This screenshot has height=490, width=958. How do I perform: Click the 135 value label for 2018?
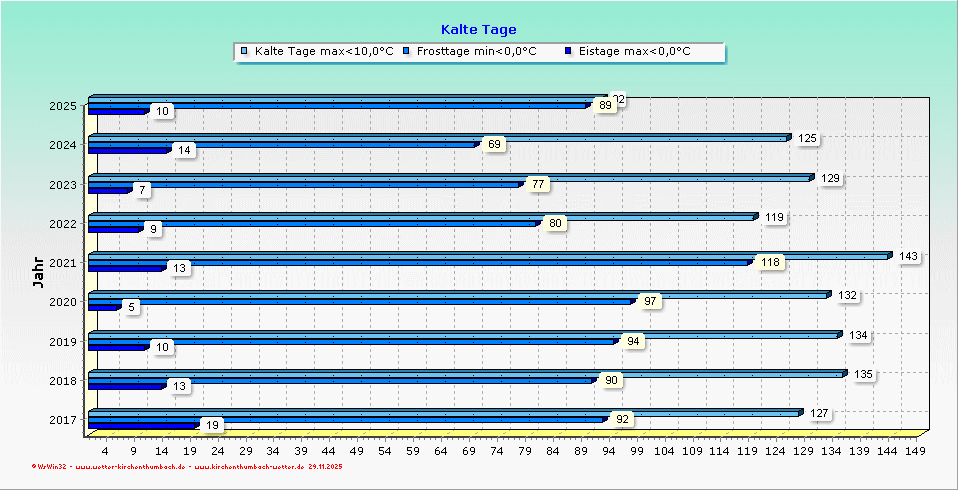864,374
